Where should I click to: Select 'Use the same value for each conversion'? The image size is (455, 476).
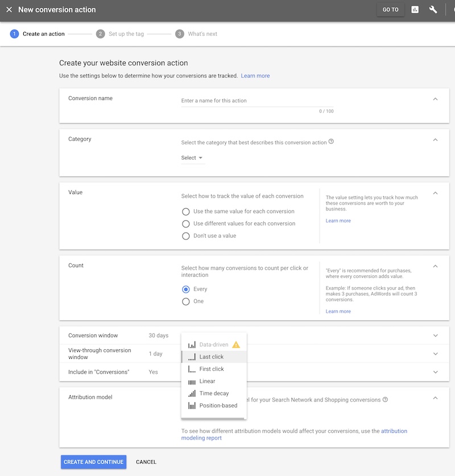pyautogui.click(x=186, y=211)
